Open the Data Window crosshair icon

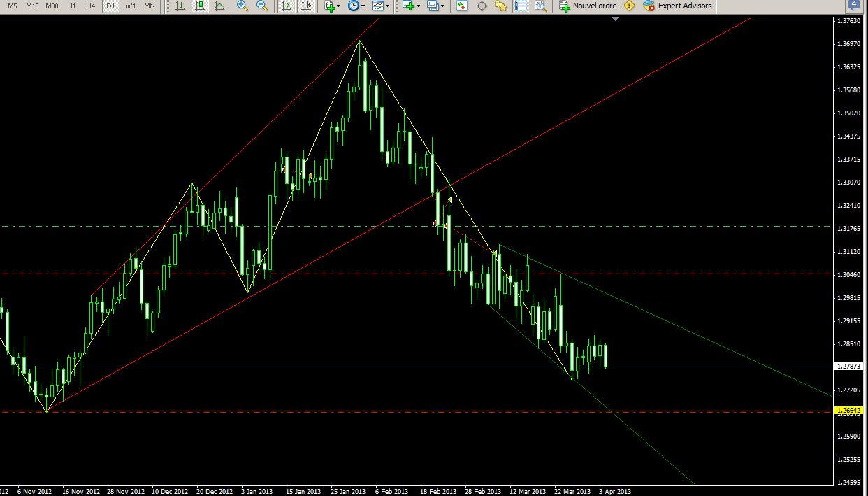[x=482, y=6]
